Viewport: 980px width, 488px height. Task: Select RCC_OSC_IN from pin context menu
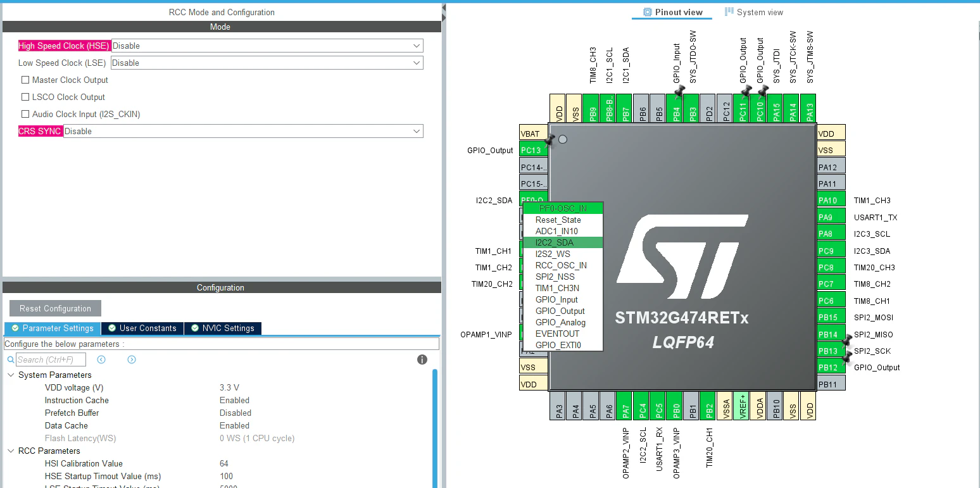561,265
